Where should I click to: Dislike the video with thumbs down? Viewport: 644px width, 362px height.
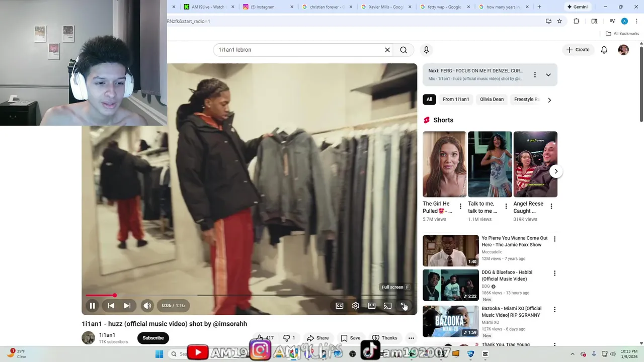(289, 338)
